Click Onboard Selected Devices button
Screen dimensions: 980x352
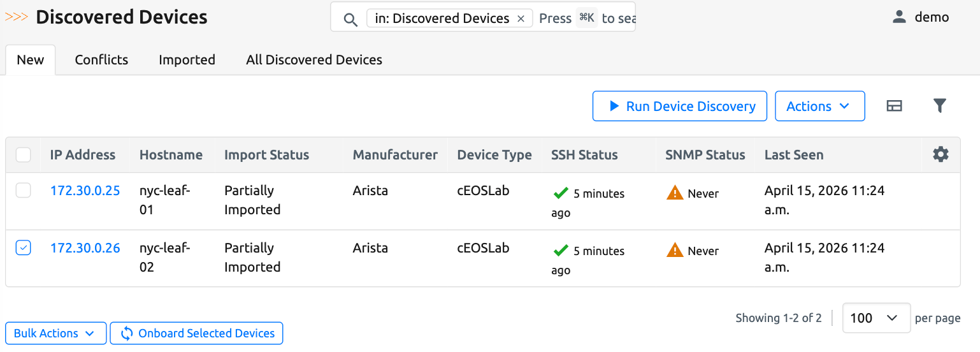pyautogui.click(x=196, y=334)
